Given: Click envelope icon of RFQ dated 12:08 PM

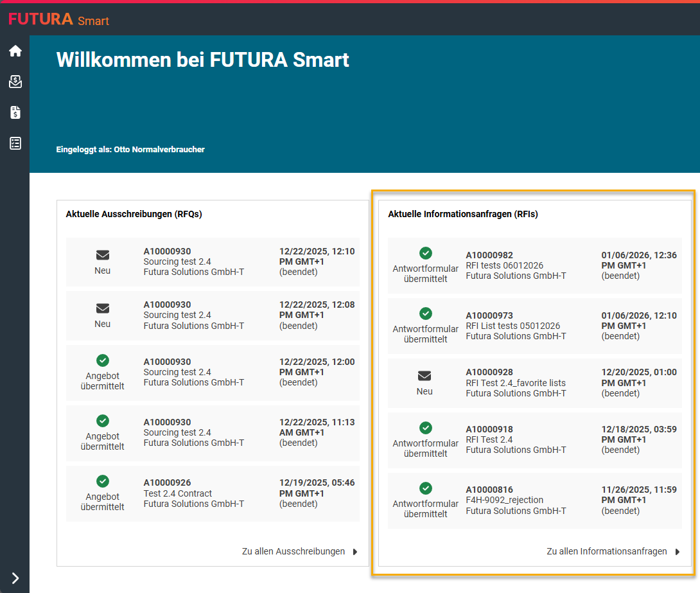Looking at the screenshot, I should coord(102,309).
